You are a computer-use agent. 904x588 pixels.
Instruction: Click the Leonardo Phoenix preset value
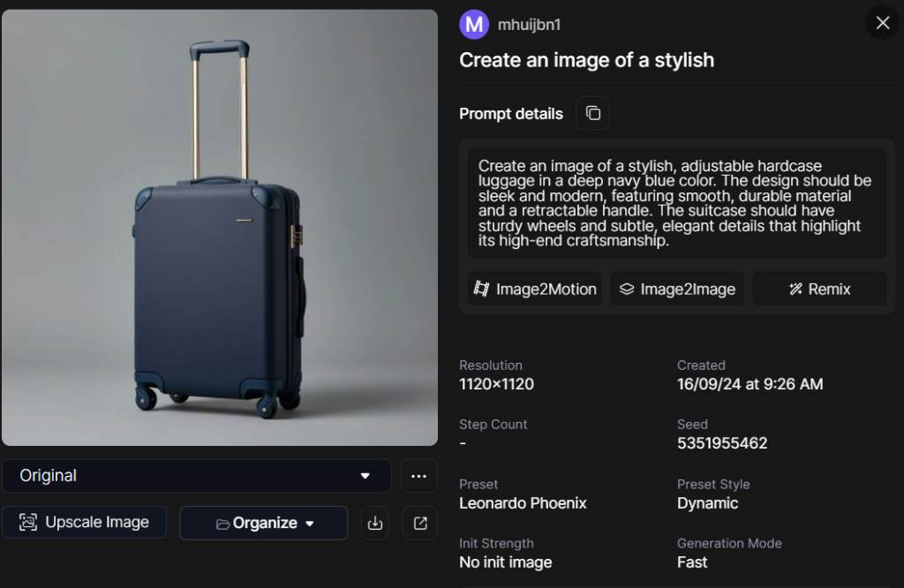(523, 503)
